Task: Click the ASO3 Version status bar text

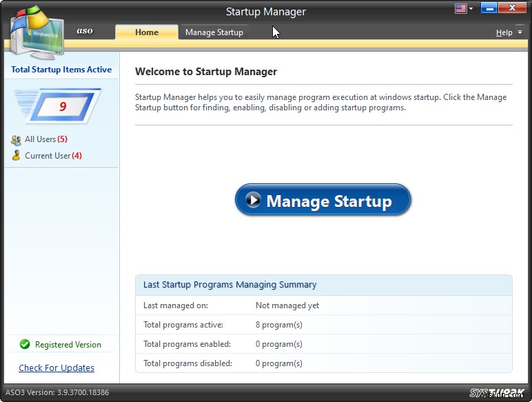Action: click(57, 392)
